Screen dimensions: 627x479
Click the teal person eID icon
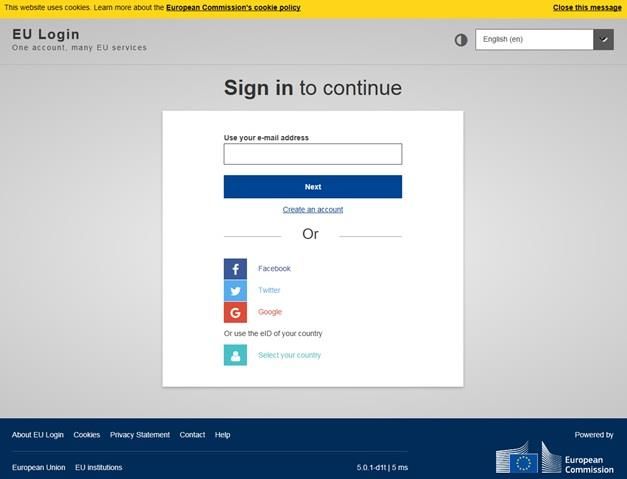click(x=235, y=355)
